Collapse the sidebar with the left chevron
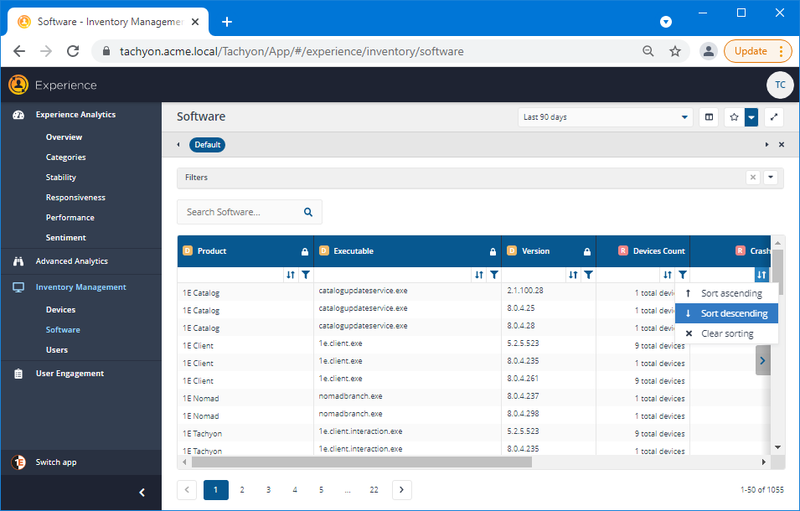This screenshot has height=511, width=800. coord(142,492)
